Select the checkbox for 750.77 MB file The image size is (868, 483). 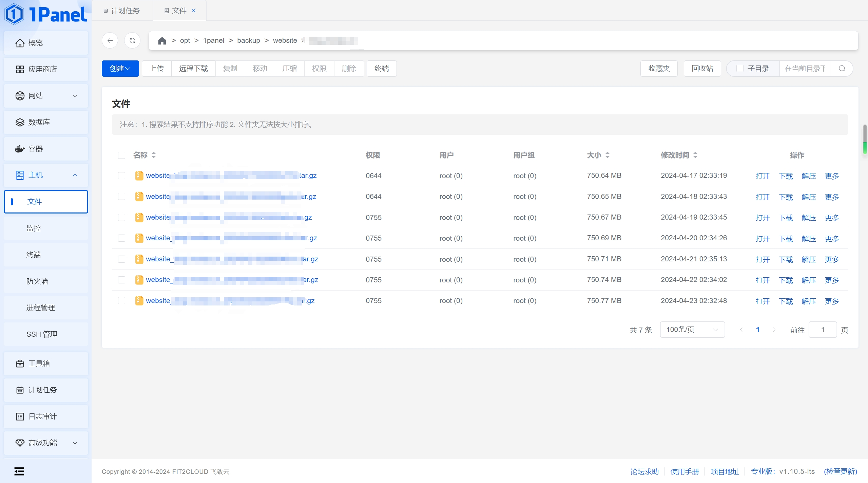pos(121,301)
